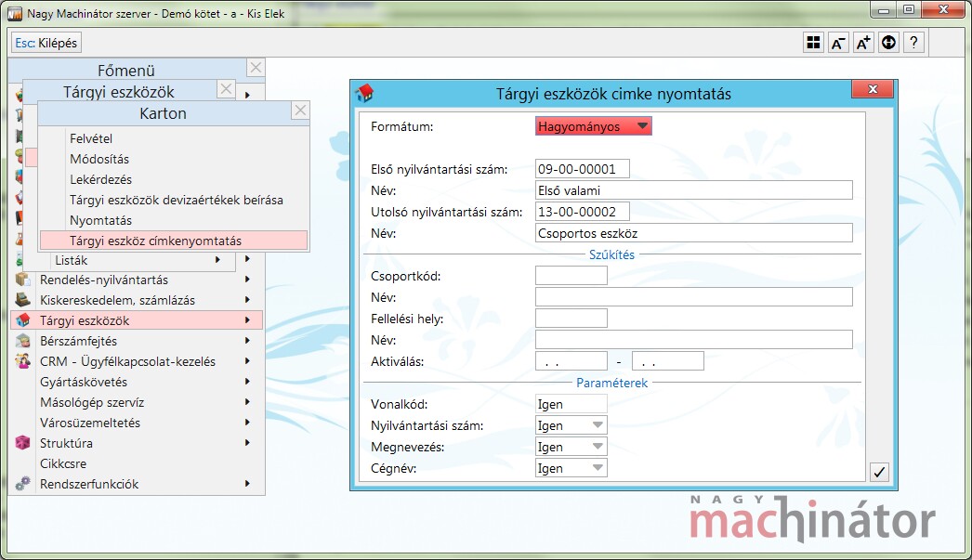Image resolution: width=972 pixels, height=560 pixels.
Task: Increase font size with A+ icon
Action: tap(863, 43)
